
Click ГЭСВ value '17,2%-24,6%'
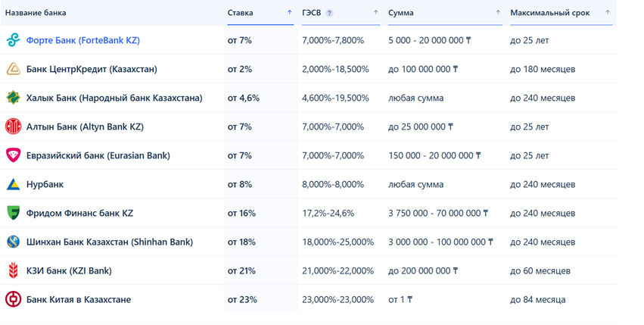pyautogui.click(x=328, y=213)
